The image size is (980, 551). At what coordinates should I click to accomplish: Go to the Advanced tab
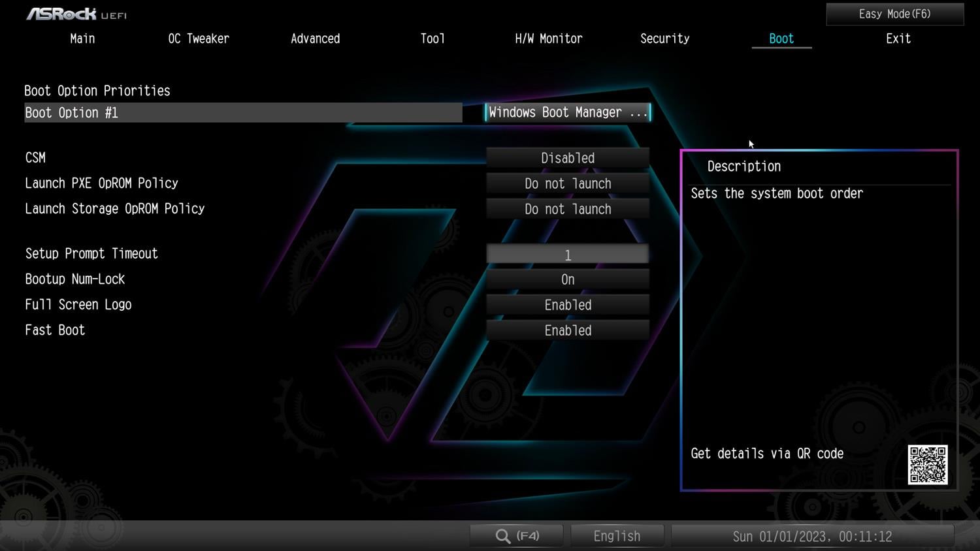click(x=315, y=39)
